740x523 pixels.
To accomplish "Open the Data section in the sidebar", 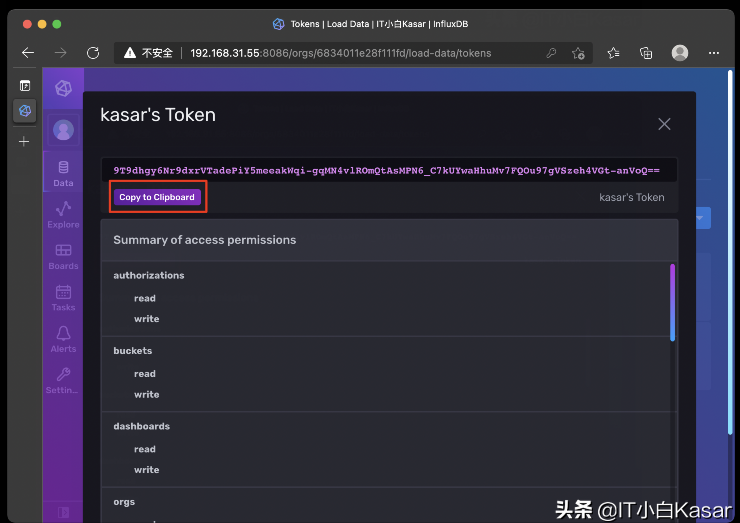I will (63, 173).
